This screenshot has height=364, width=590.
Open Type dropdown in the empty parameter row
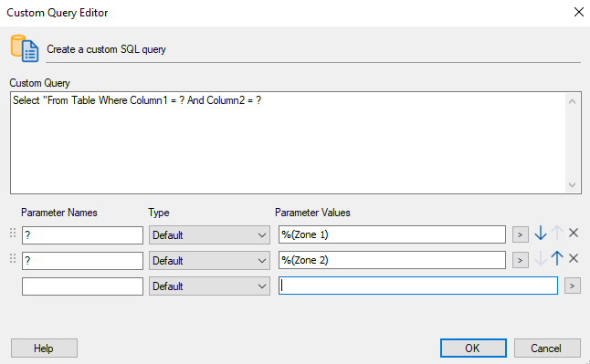click(x=209, y=286)
